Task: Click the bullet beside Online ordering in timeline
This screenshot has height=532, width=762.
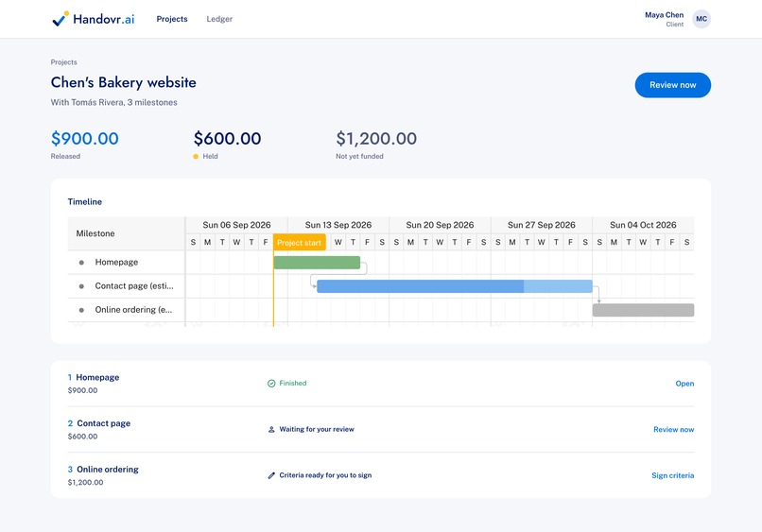Action: (x=81, y=310)
